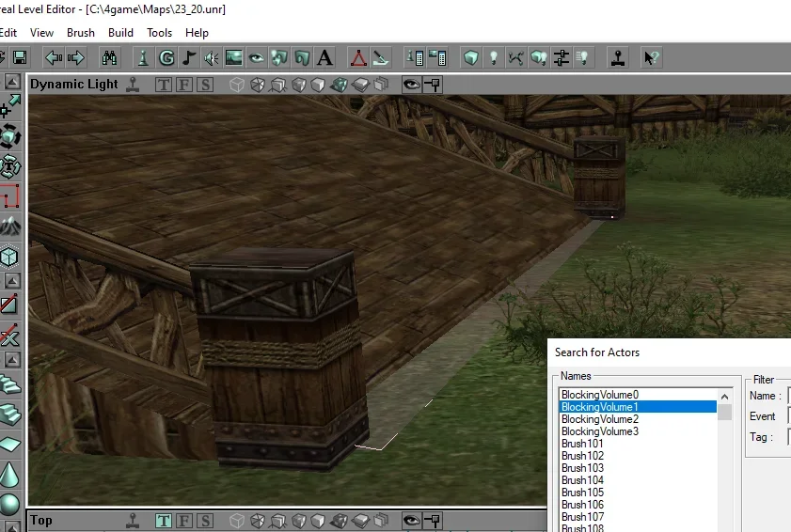Toggle eye visibility in Dynamic Light viewport
The width and height of the screenshot is (791, 532).
click(412, 85)
